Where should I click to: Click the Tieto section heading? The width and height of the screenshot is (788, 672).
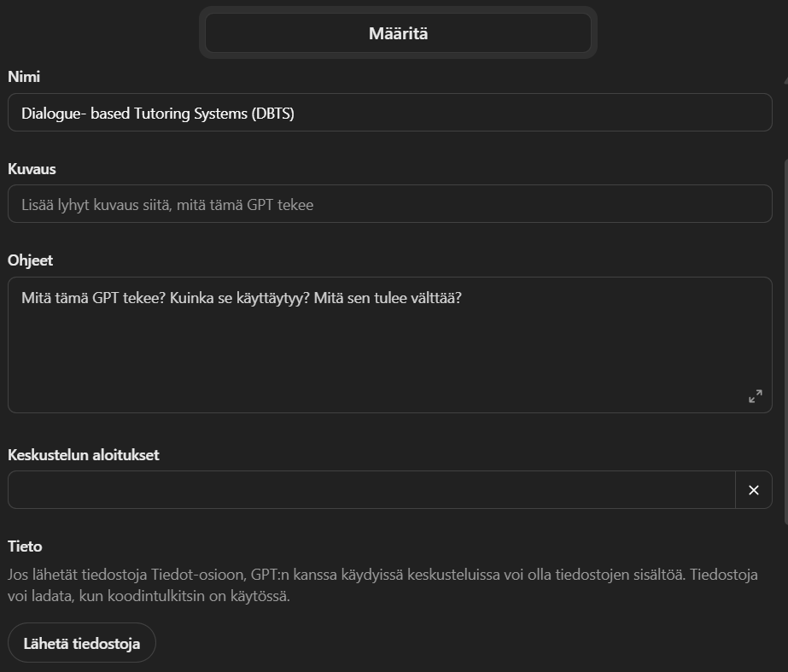pyautogui.click(x=25, y=546)
